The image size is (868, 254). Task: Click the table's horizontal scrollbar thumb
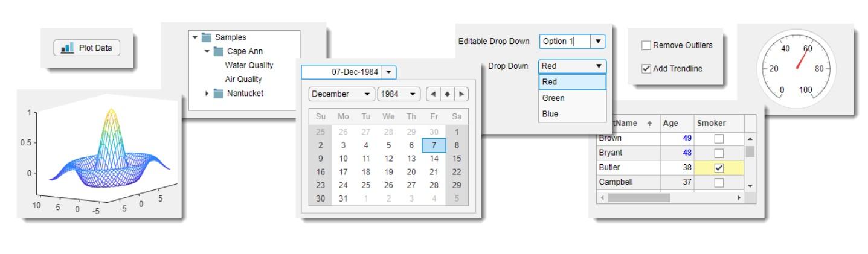click(x=639, y=197)
